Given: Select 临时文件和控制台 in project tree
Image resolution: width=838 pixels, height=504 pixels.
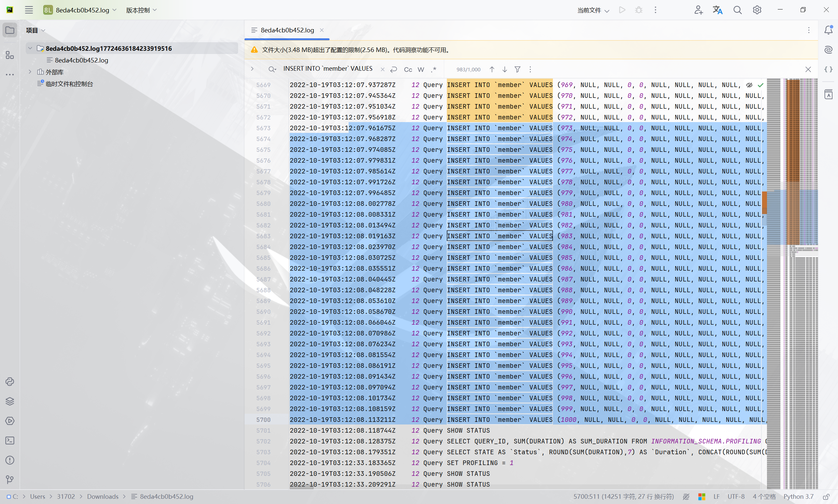Looking at the screenshot, I should coord(69,84).
